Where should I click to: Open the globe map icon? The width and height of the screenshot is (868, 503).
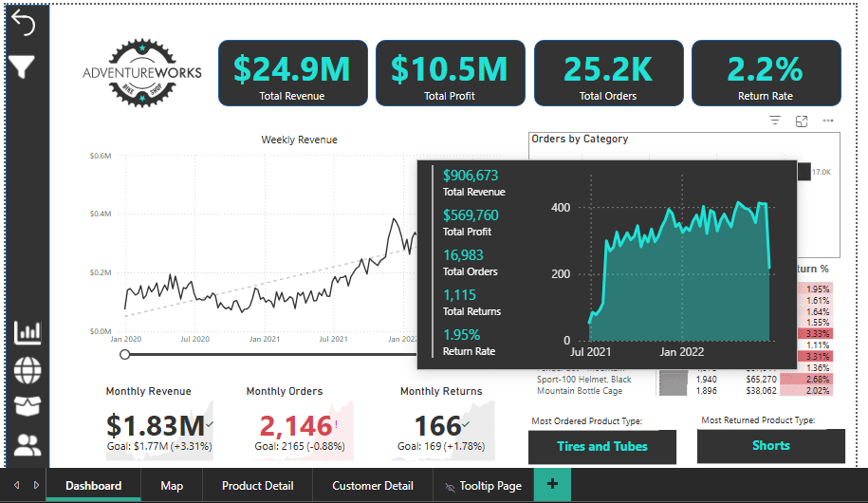point(28,370)
